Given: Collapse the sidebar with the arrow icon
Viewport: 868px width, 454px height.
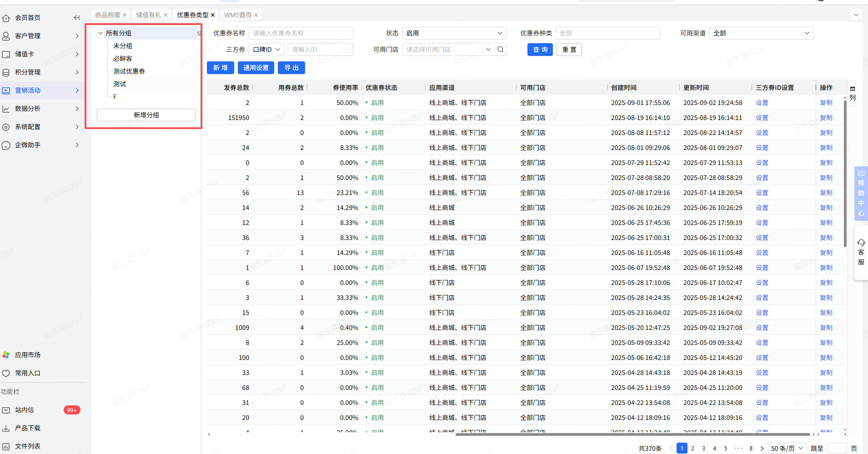Looking at the screenshot, I should point(76,18).
